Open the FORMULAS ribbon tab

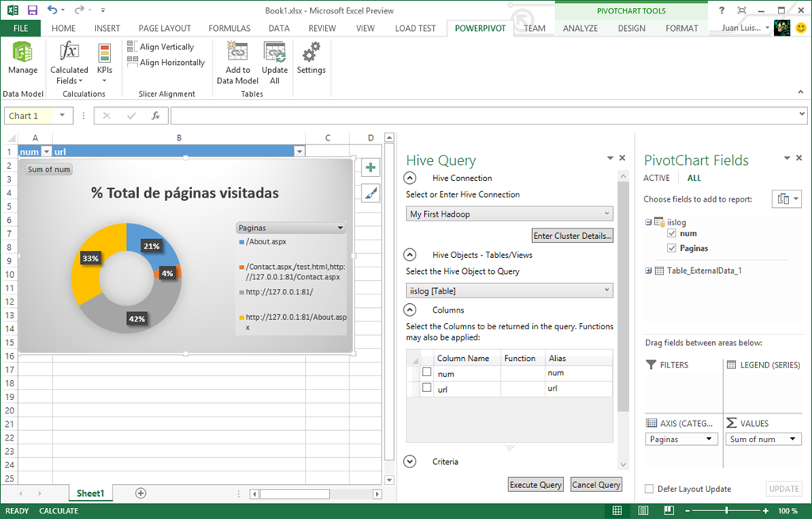(x=229, y=28)
